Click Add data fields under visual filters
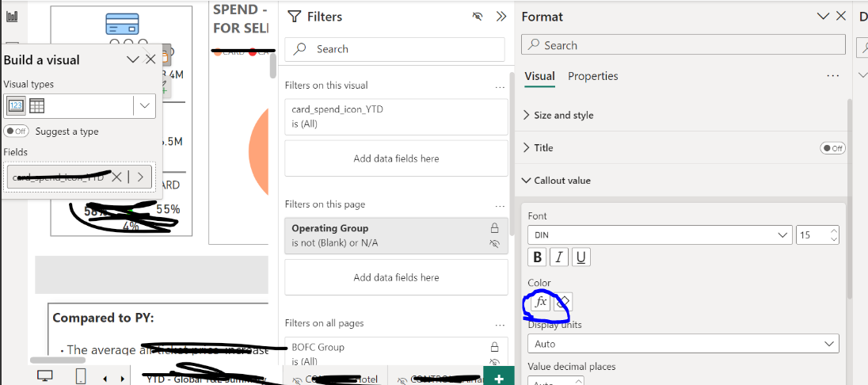The width and height of the screenshot is (868, 385). [396, 158]
